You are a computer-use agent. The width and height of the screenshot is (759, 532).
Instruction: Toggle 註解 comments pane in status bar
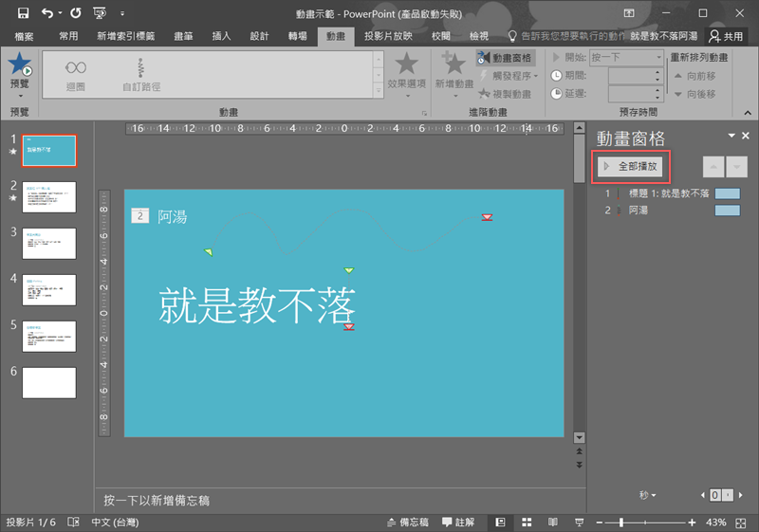click(x=457, y=523)
